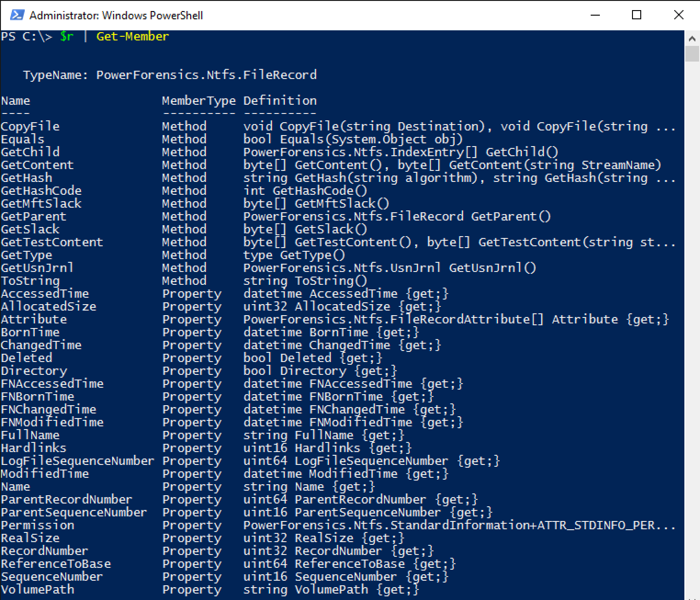Click BornTime in the Name column
Image resolution: width=700 pixels, height=600 pixels.
30,332
